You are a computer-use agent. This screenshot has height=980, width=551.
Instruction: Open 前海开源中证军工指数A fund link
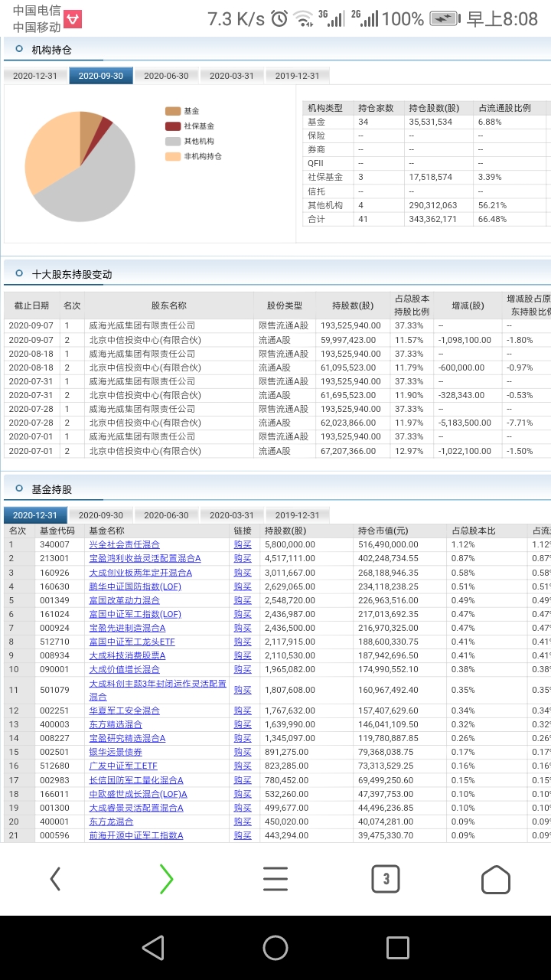click(136, 835)
